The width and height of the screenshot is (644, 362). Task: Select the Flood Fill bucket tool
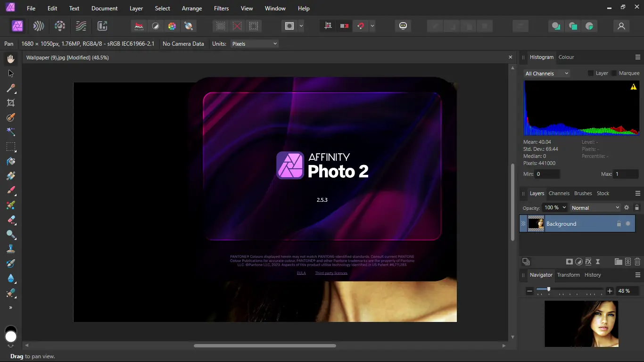click(x=11, y=161)
